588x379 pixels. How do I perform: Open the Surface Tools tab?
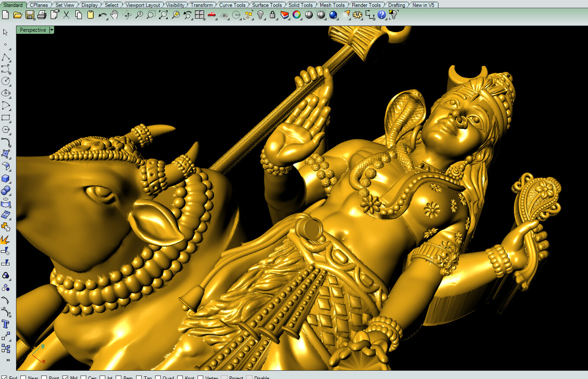tap(267, 5)
